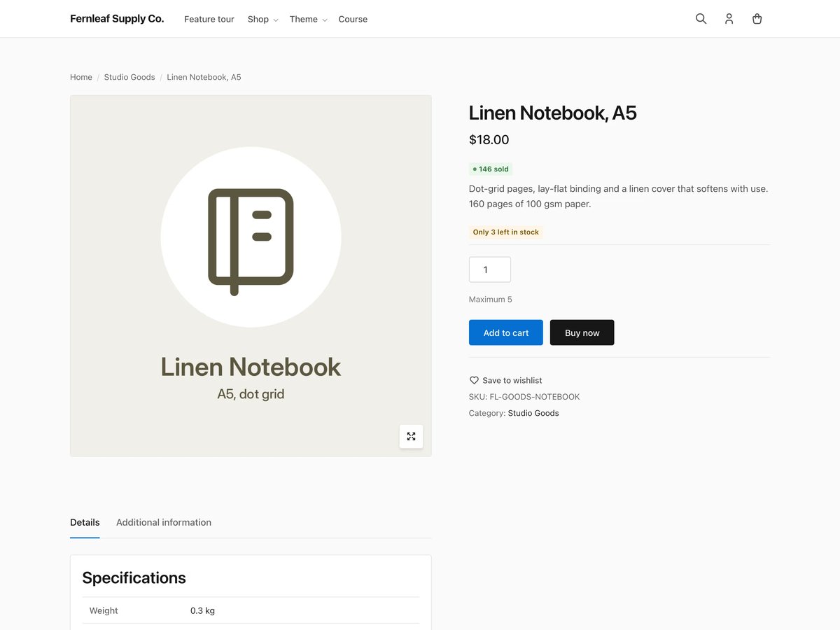Click the Only 3 left in stock badge
The width and height of the screenshot is (840, 630).
pyautogui.click(x=505, y=232)
